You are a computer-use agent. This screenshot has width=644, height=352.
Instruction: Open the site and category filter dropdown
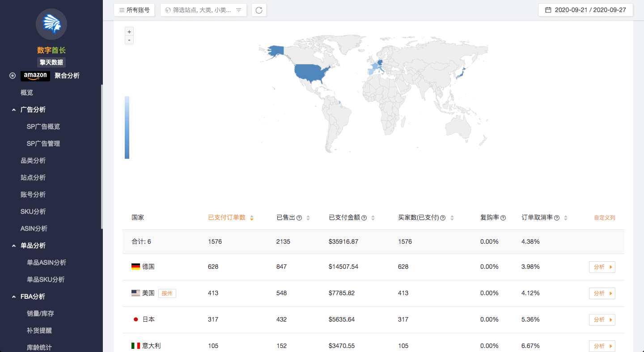(x=203, y=10)
